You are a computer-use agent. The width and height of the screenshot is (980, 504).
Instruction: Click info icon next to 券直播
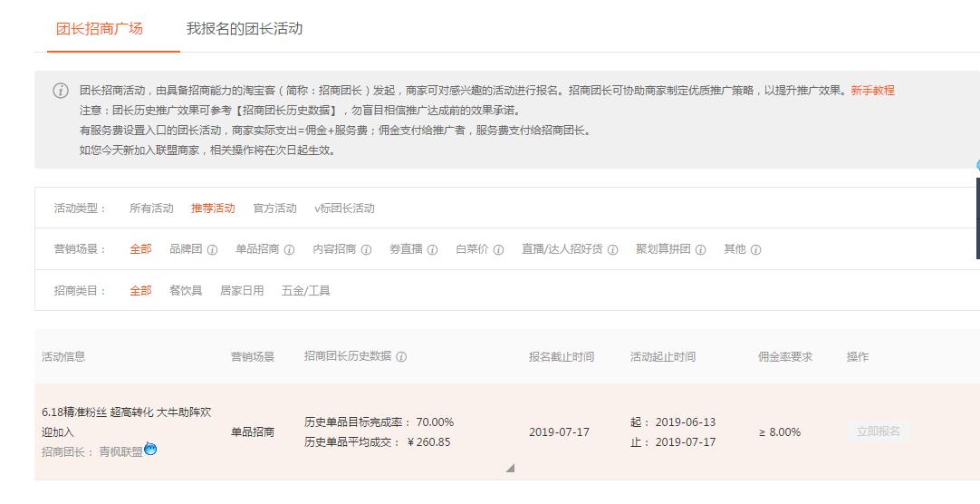click(433, 249)
